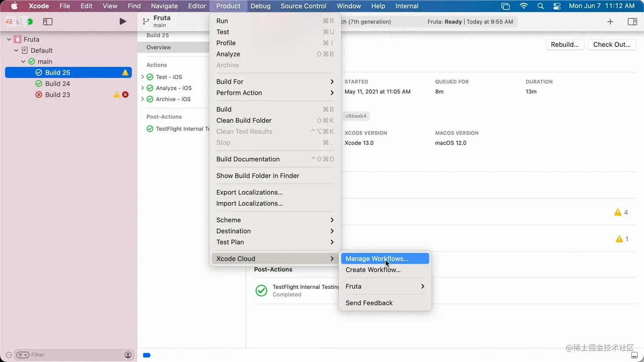Click the user filter icon at navigator bottom
Screen dimensions: 644x362
tap(128, 355)
